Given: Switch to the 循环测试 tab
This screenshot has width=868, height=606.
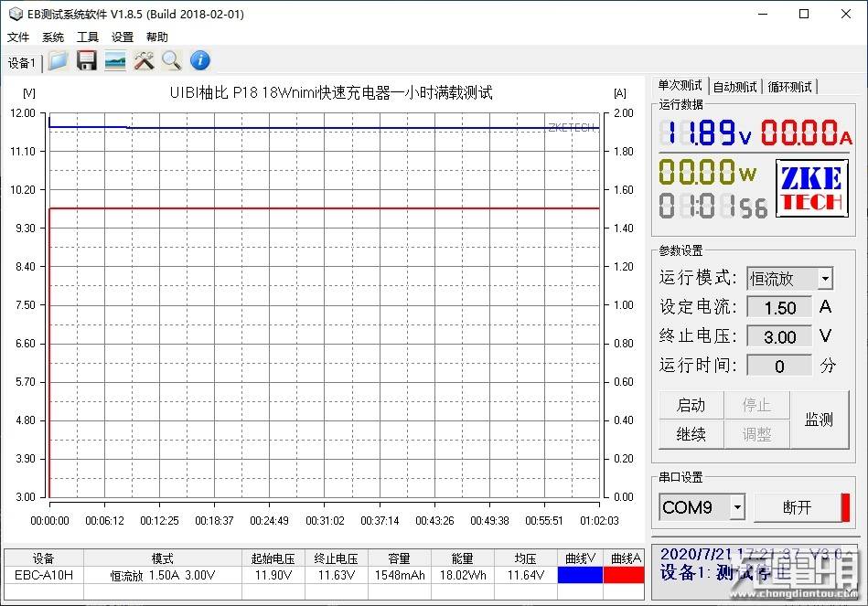Looking at the screenshot, I should (x=788, y=86).
